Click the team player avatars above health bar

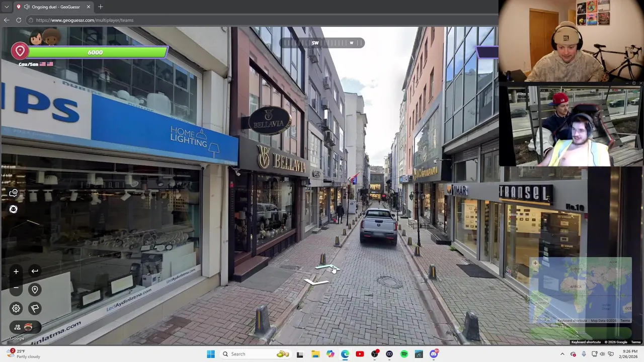pyautogui.click(x=45, y=37)
